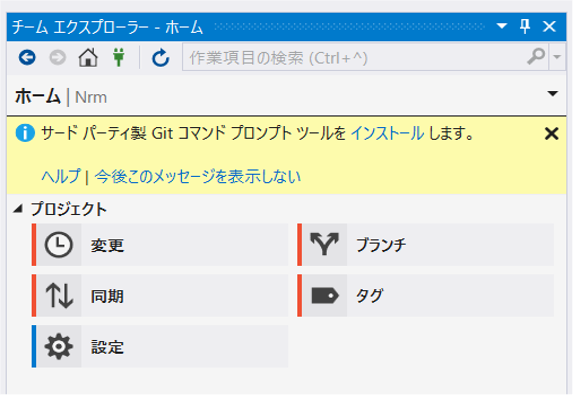Click the magnifier search icon
This screenshot has height=395, width=573.
[536, 57]
